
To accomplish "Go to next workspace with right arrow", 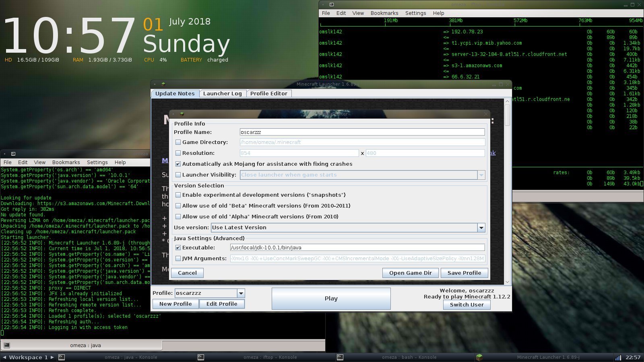I will pyautogui.click(x=52, y=357).
